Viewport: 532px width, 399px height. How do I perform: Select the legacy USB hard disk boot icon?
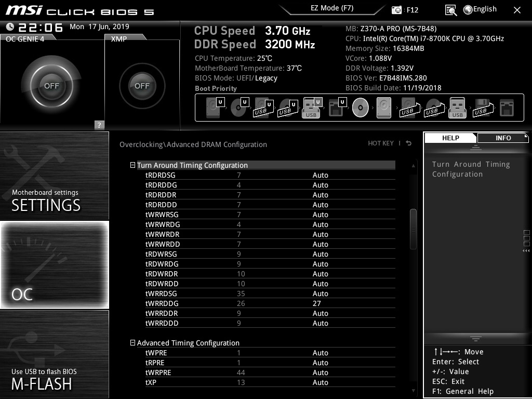pos(409,108)
